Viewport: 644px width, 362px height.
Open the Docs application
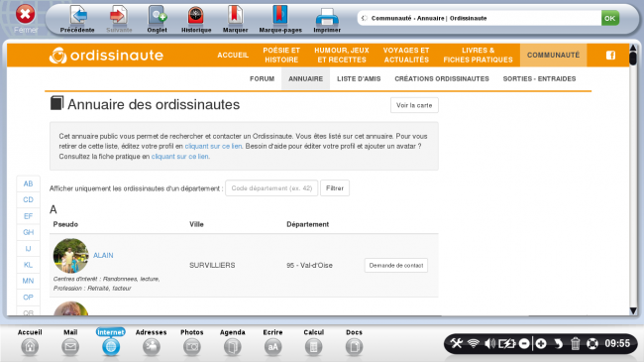(x=354, y=342)
